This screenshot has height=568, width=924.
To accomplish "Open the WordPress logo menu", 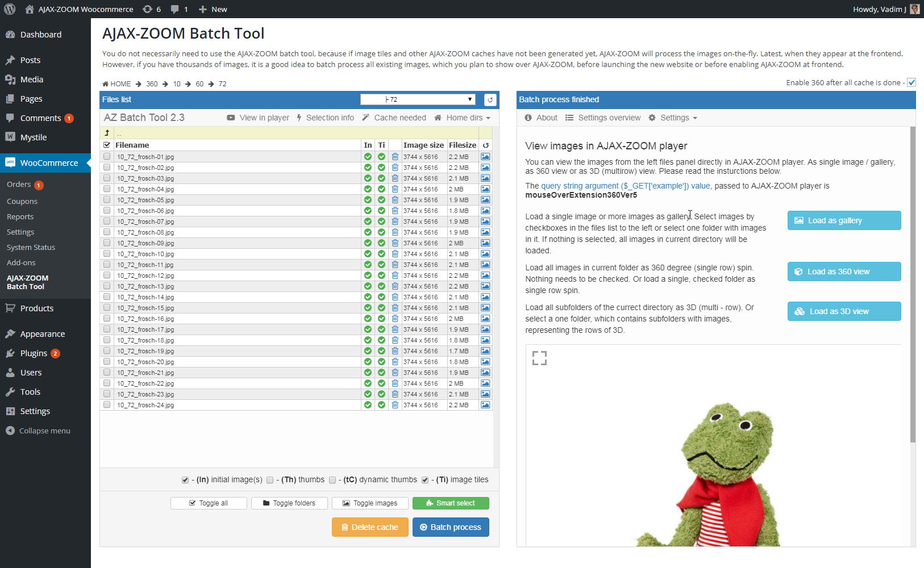I will [x=10, y=9].
